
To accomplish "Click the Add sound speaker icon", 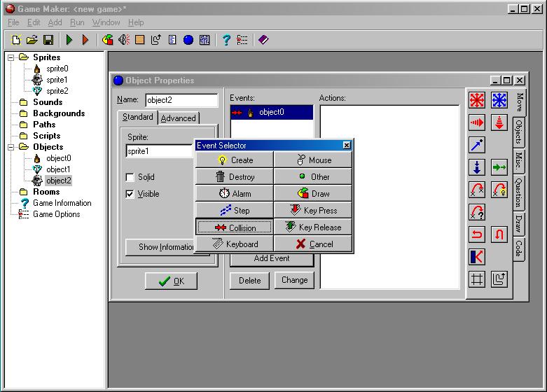I will tap(124, 40).
